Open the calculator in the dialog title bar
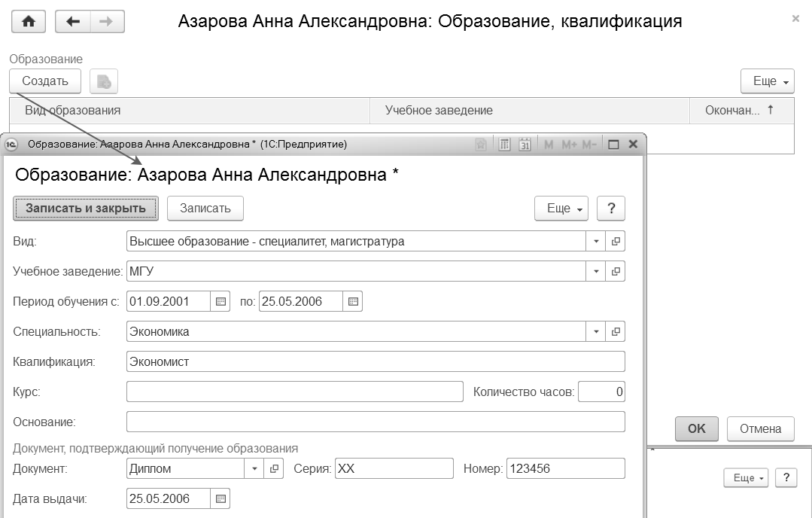The height and width of the screenshot is (518, 812). (x=506, y=144)
